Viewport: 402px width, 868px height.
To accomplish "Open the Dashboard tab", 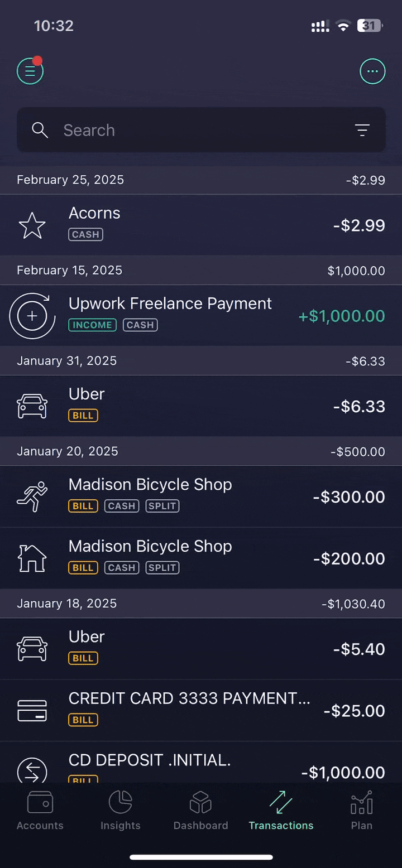I will (x=201, y=811).
